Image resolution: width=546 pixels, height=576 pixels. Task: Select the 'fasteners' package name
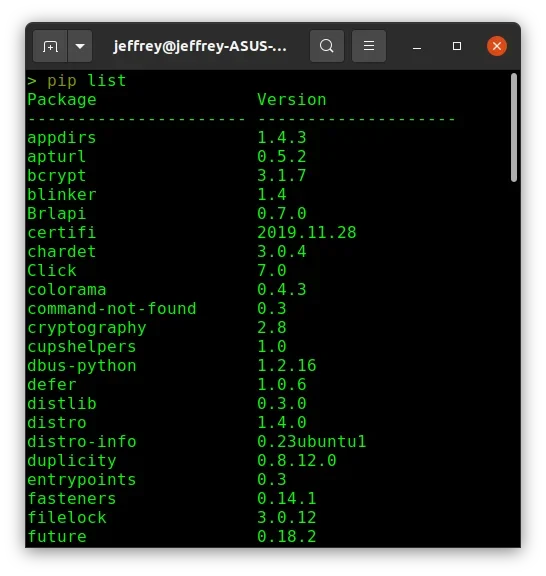click(72, 499)
